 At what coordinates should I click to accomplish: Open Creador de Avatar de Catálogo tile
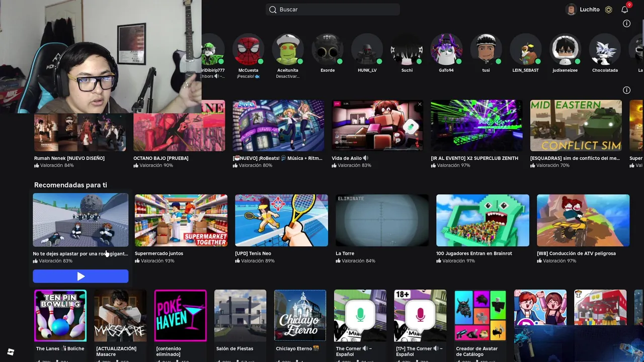(x=480, y=315)
